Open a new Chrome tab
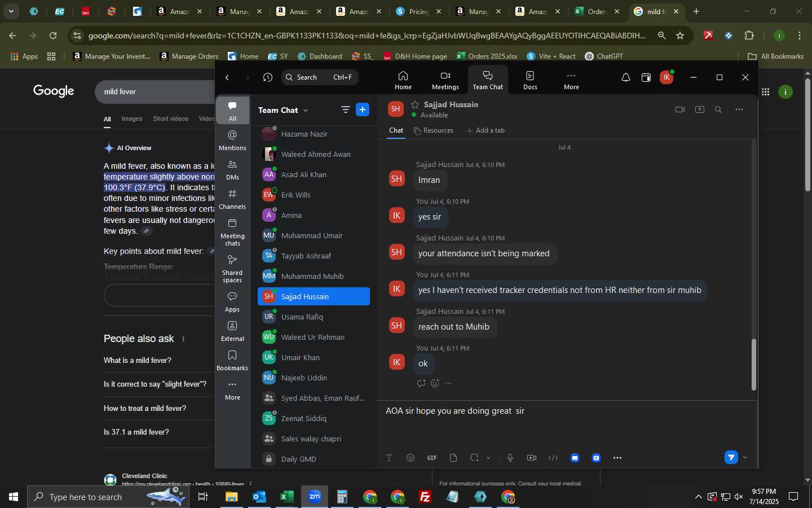The image size is (812, 508). click(696, 11)
